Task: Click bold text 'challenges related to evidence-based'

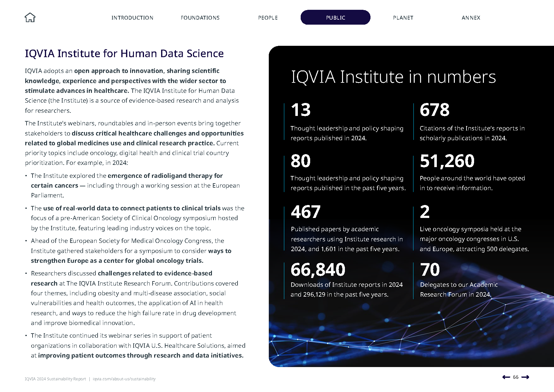Action: click(x=155, y=273)
